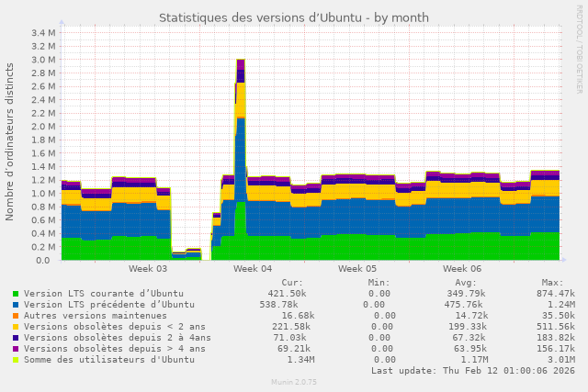
Task: Click the 'Max:' column header
Action: 553,283
